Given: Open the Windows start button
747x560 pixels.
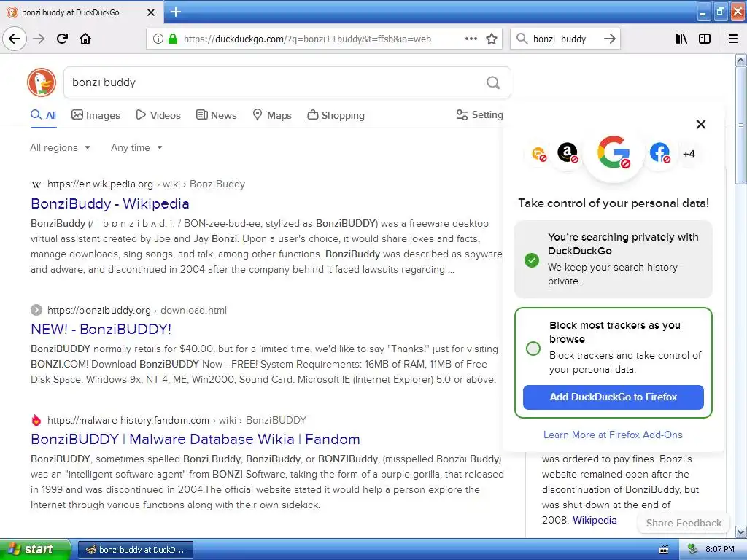Looking at the screenshot, I should pos(35,550).
